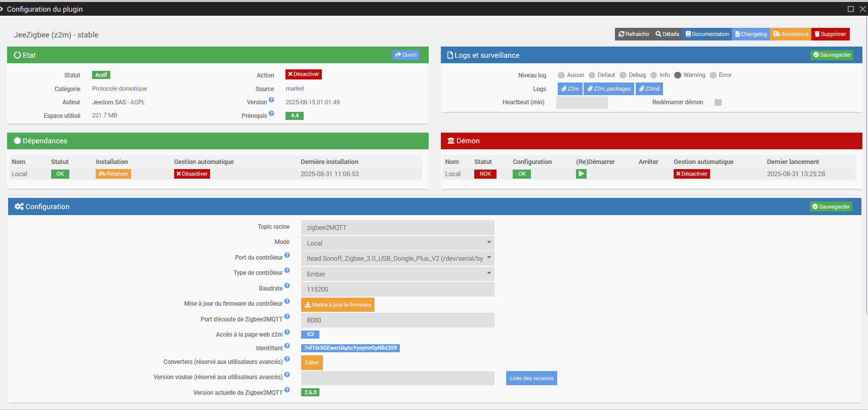Click the Baudrate input field

click(x=398, y=289)
